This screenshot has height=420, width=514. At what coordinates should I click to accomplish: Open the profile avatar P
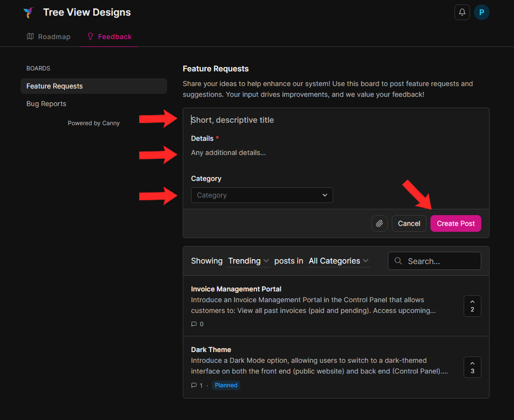tap(482, 12)
